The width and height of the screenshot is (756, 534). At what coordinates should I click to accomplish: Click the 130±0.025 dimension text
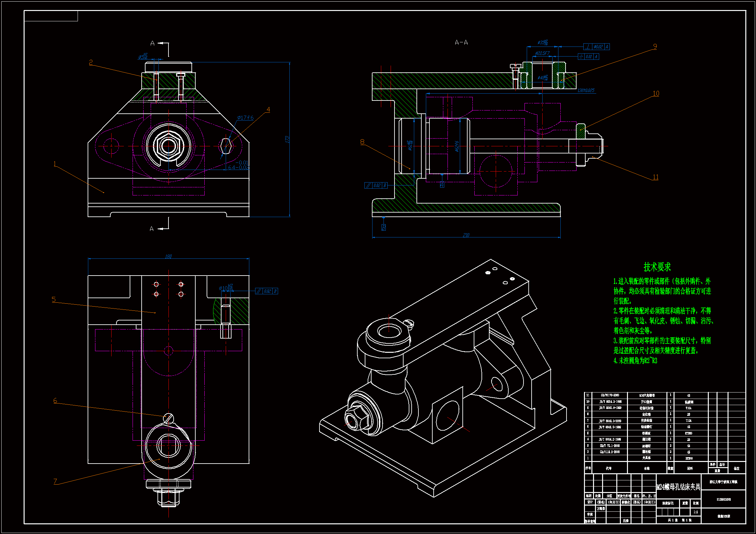click(x=586, y=90)
